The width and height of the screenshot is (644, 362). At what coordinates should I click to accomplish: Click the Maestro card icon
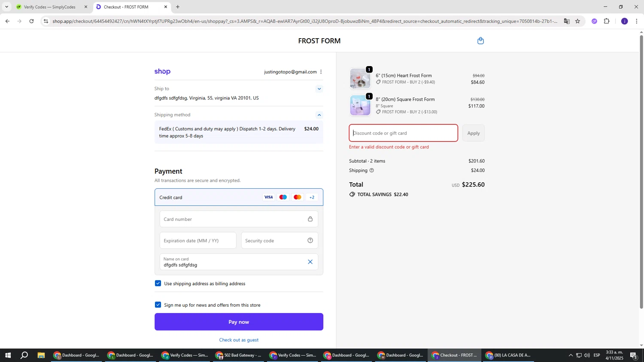[x=283, y=197]
